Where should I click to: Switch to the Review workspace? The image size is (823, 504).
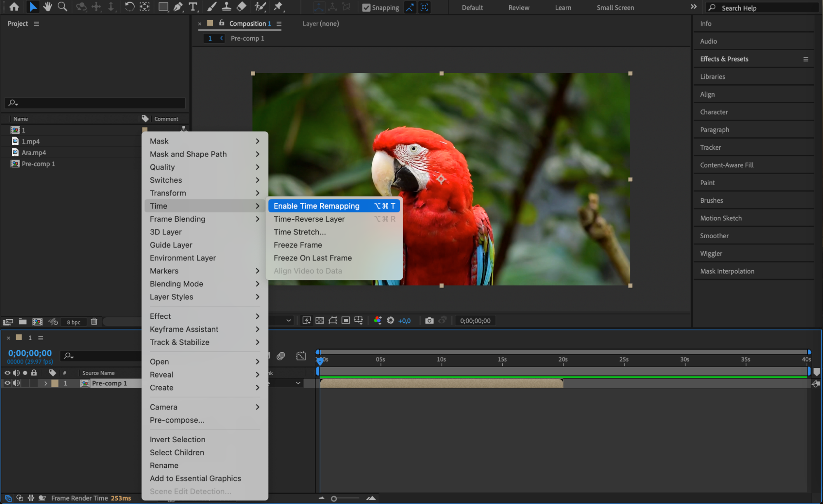pyautogui.click(x=518, y=7)
